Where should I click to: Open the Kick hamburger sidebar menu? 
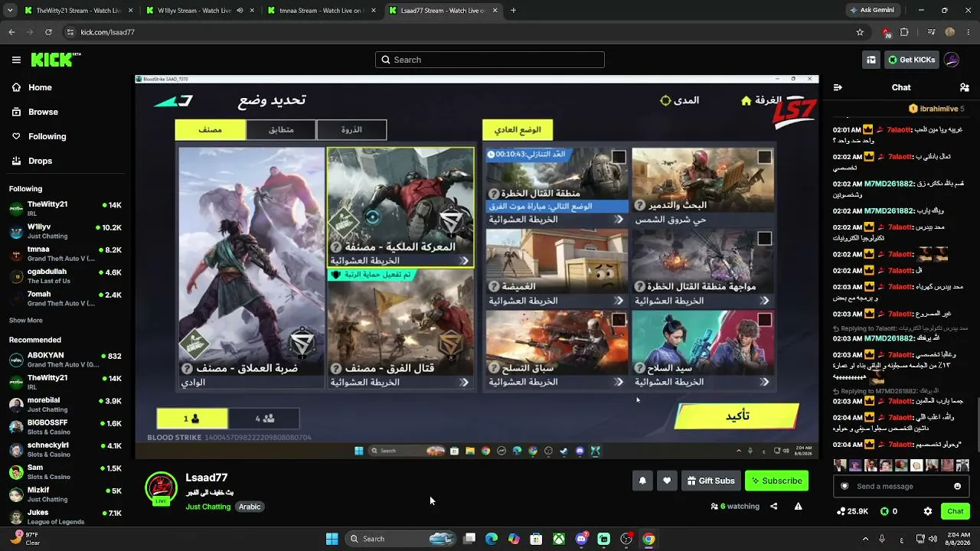[x=16, y=60]
